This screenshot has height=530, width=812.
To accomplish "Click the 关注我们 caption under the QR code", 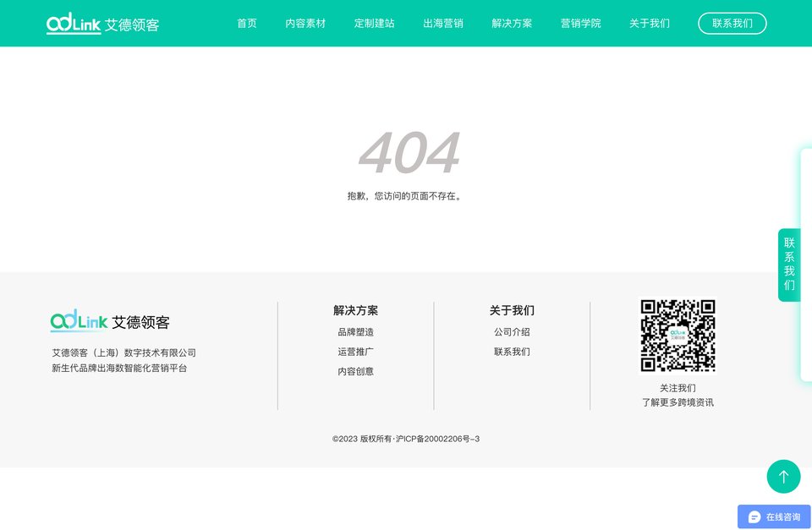I will [678, 388].
